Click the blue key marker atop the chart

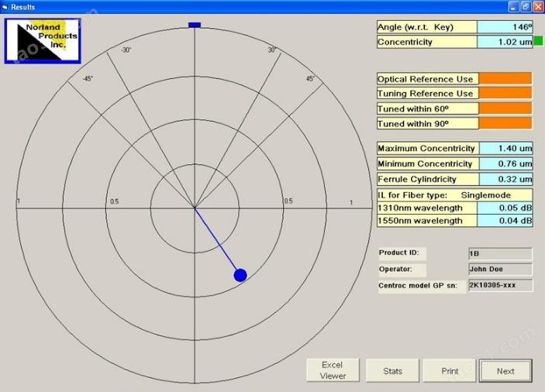pyautogui.click(x=195, y=25)
